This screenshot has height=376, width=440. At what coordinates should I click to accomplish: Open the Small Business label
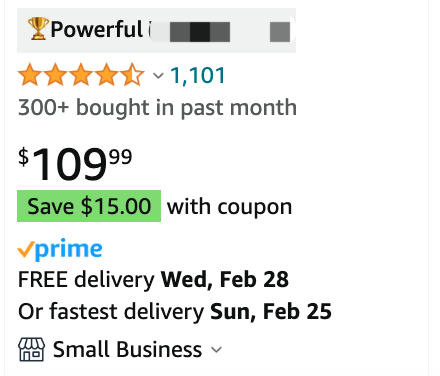[x=127, y=350]
